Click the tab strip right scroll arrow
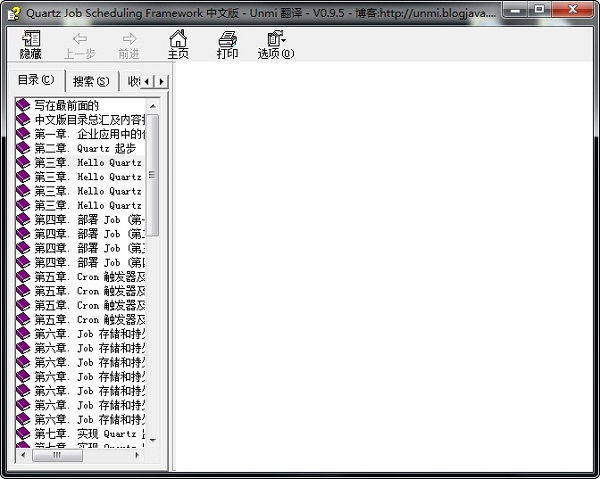The image size is (600, 479). pyautogui.click(x=161, y=81)
